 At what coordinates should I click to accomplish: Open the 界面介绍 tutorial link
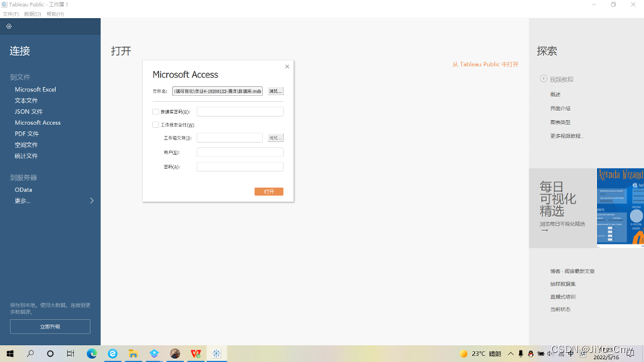561,108
